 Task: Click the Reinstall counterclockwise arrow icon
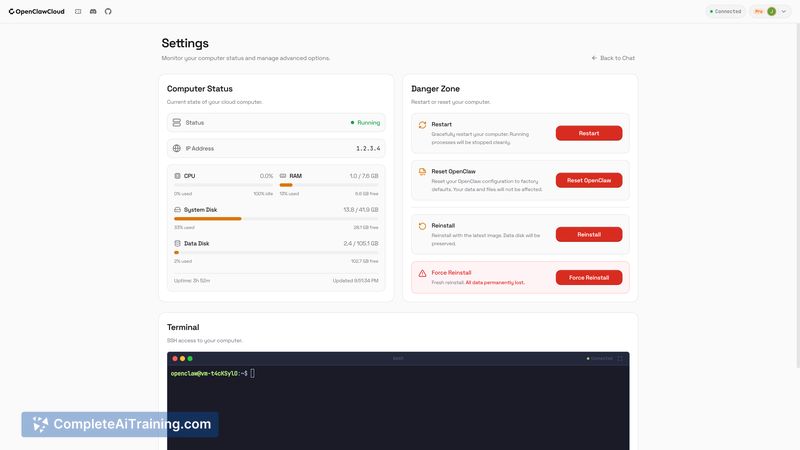click(422, 226)
